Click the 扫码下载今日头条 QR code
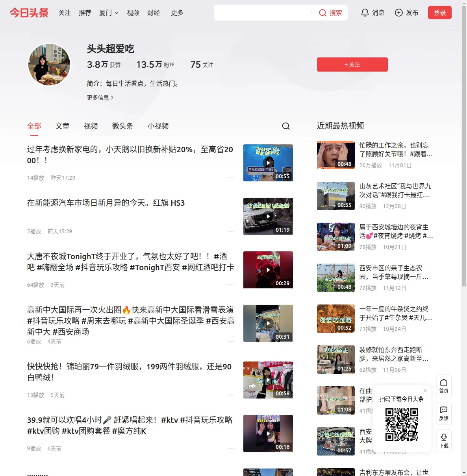 click(x=402, y=424)
